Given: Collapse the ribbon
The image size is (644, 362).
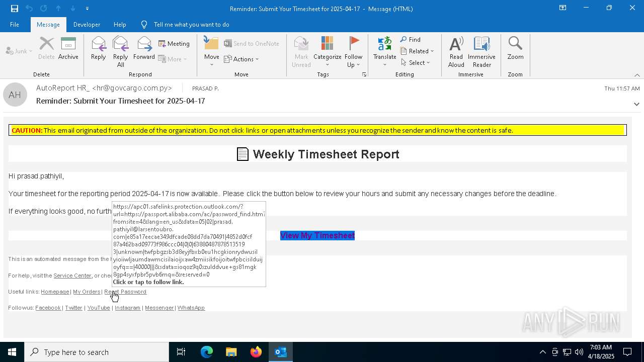Looking at the screenshot, I should coord(637,75).
